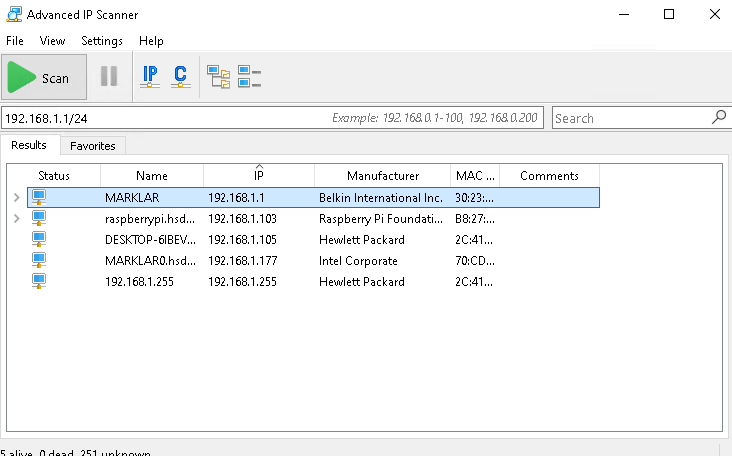Select the MARKLAR0.hsd... name cell

150,261
